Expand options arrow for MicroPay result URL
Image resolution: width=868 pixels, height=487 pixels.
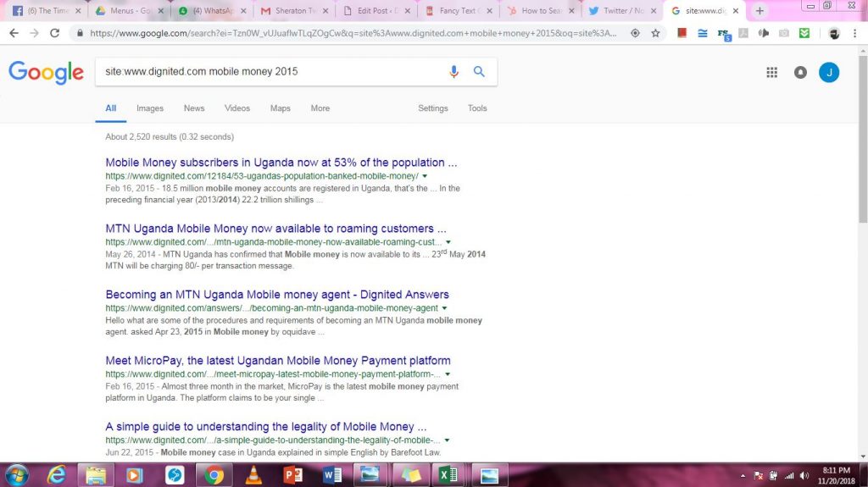(x=448, y=374)
